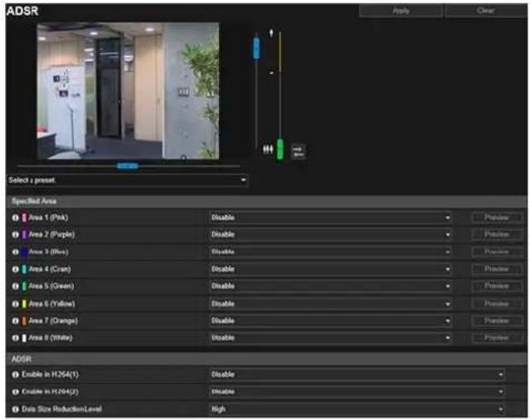Click the pink color swatch of Area 1
531x420 pixels.
tap(24, 217)
